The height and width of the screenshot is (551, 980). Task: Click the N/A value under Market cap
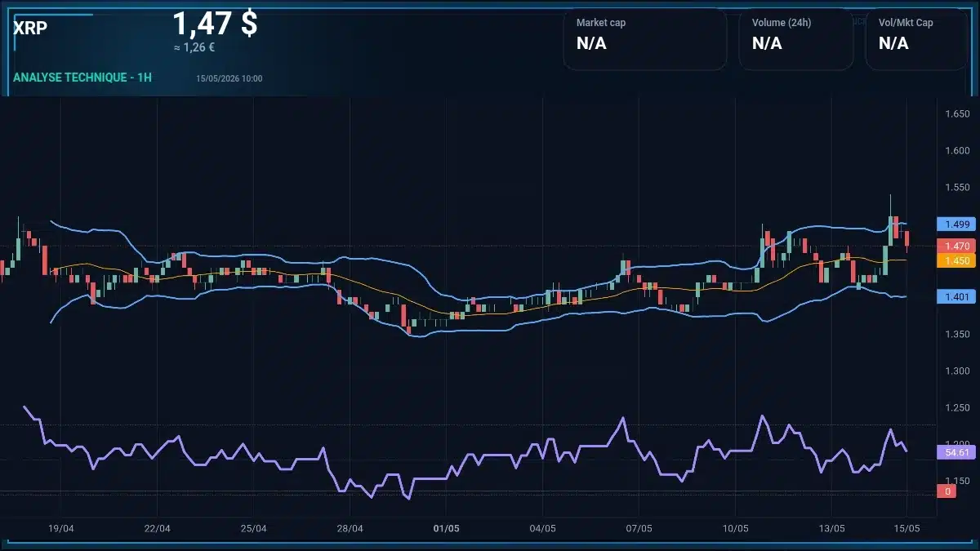(591, 43)
